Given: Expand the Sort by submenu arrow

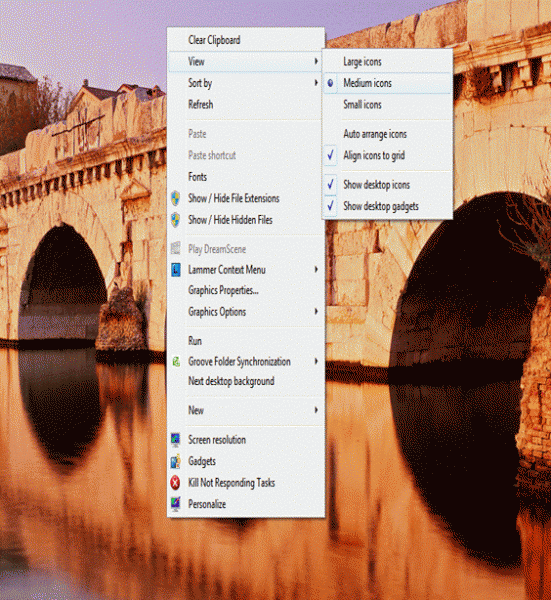Looking at the screenshot, I should (316, 83).
